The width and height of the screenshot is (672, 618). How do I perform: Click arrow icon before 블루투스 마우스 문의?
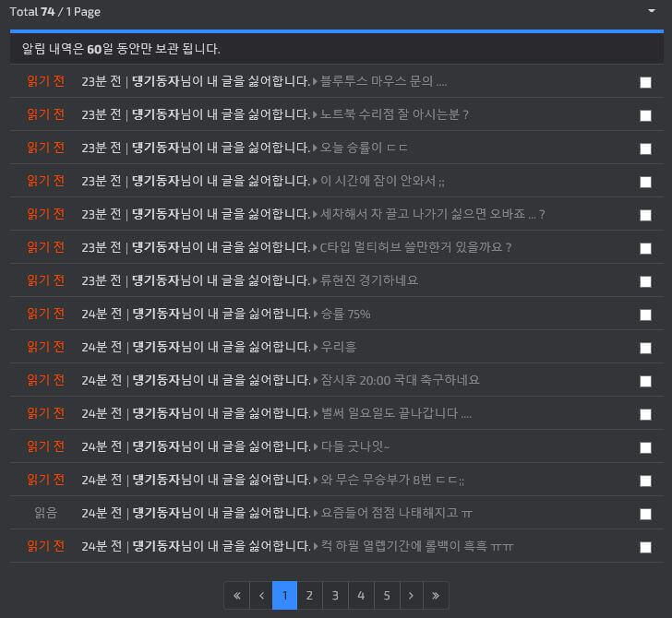(x=315, y=81)
